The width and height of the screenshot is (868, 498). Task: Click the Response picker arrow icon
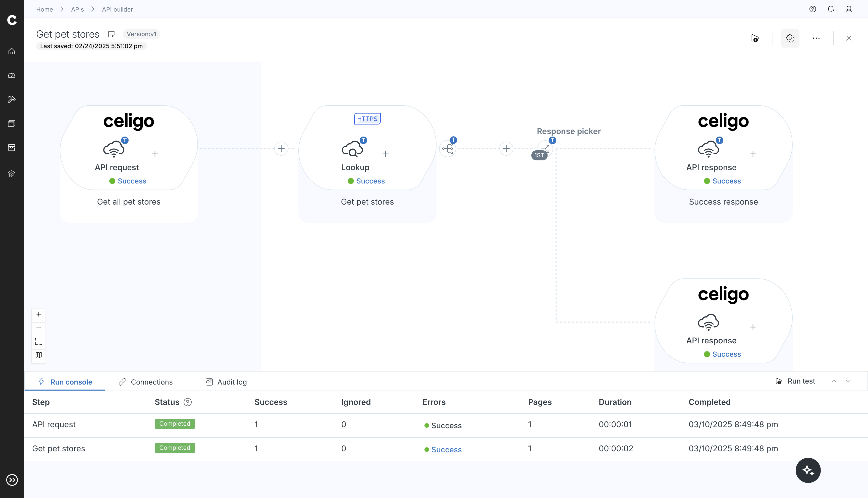[546, 148]
